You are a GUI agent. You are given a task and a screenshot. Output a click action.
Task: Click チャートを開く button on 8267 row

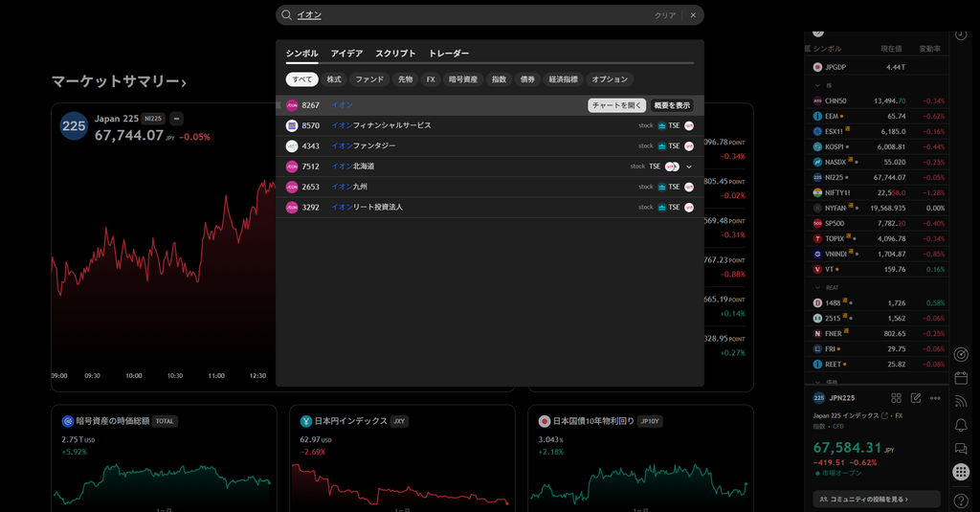point(616,105)
